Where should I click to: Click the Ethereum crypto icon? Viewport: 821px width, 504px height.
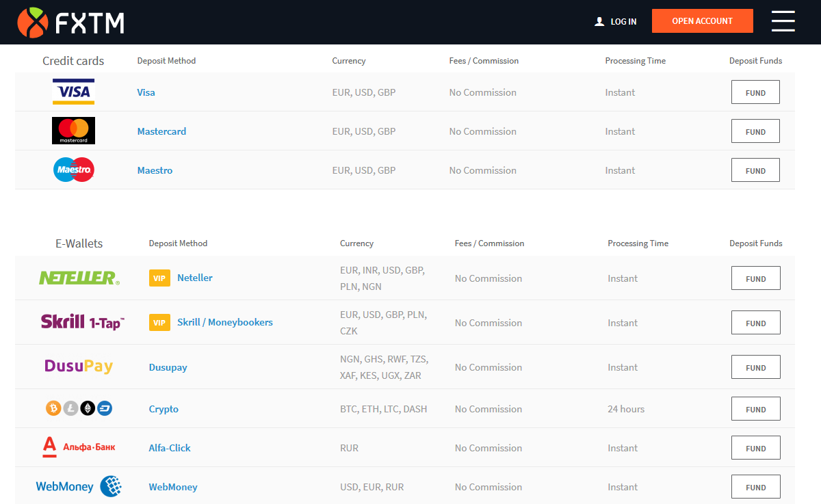point(88,408)
